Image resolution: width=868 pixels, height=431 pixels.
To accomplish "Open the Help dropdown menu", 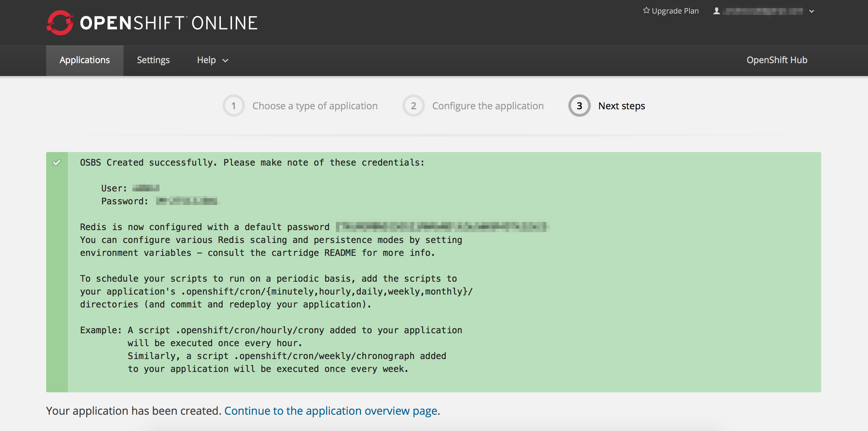I will tap(206, 60).
